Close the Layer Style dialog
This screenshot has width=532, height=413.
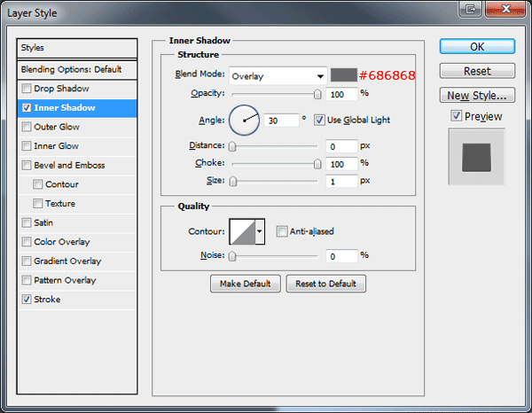(505, 9)
